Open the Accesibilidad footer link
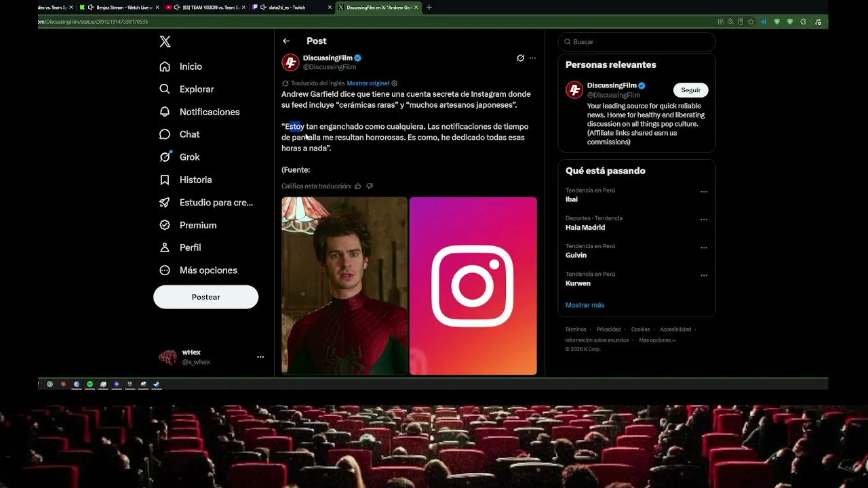 pos(675,329)
